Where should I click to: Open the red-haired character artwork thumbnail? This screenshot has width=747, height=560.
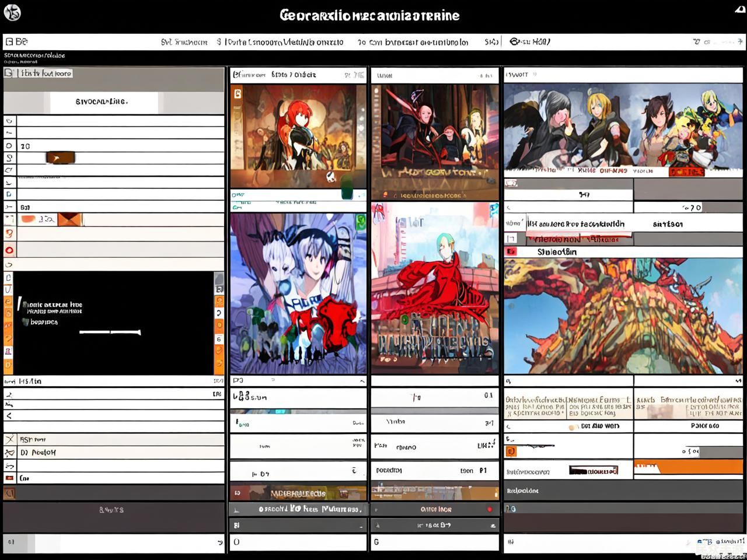point(298,135)
